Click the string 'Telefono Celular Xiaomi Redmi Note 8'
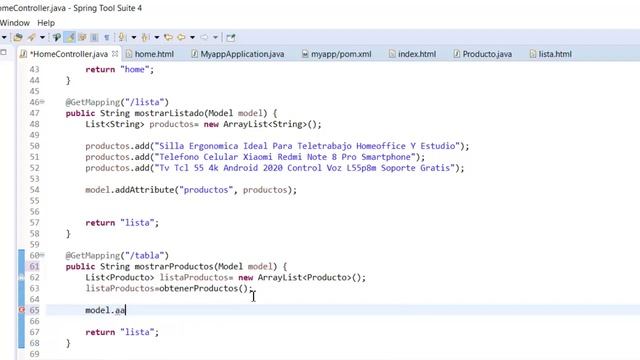640x360 pixels. tap(249, 157)
